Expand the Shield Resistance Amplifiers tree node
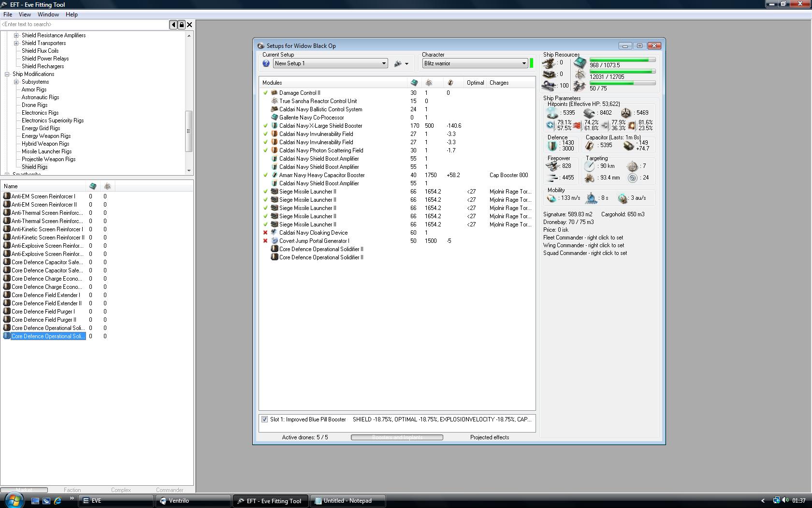 (x=16, y=35)
